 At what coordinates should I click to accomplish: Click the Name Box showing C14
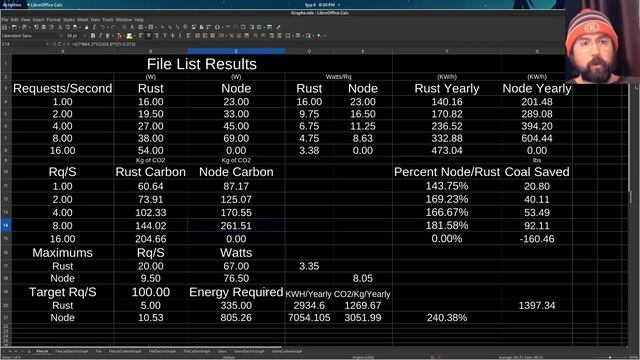point(22,44)
